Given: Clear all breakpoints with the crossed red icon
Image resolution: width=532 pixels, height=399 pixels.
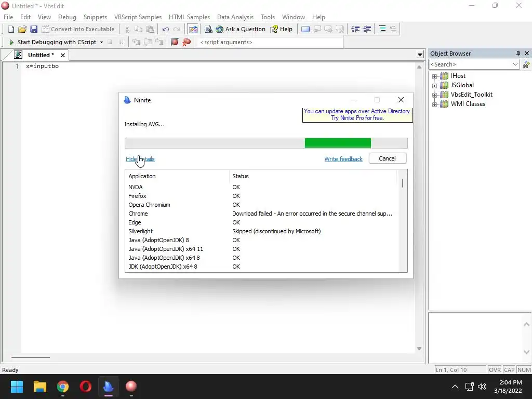Looking at the screenshot, I should click(x=187, y=42).
